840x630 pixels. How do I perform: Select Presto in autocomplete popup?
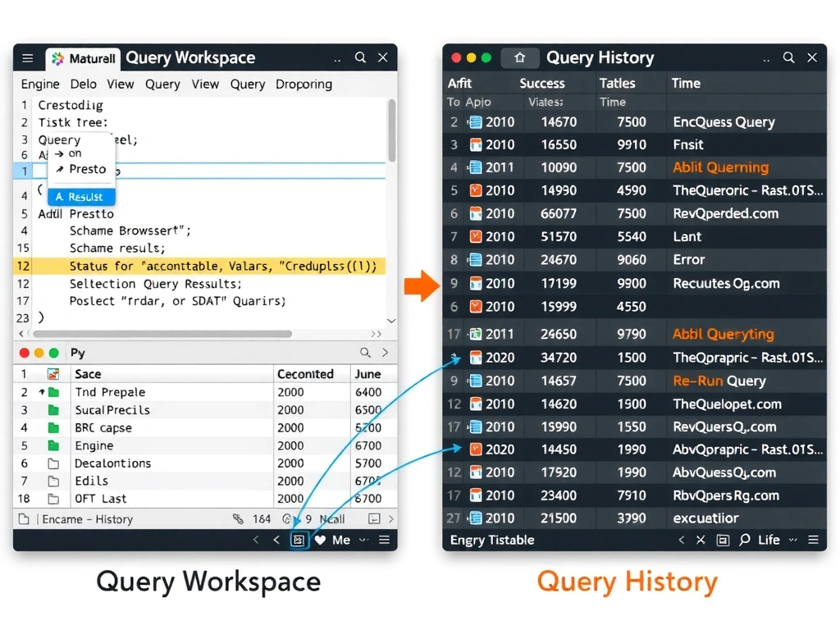(81, 169)
